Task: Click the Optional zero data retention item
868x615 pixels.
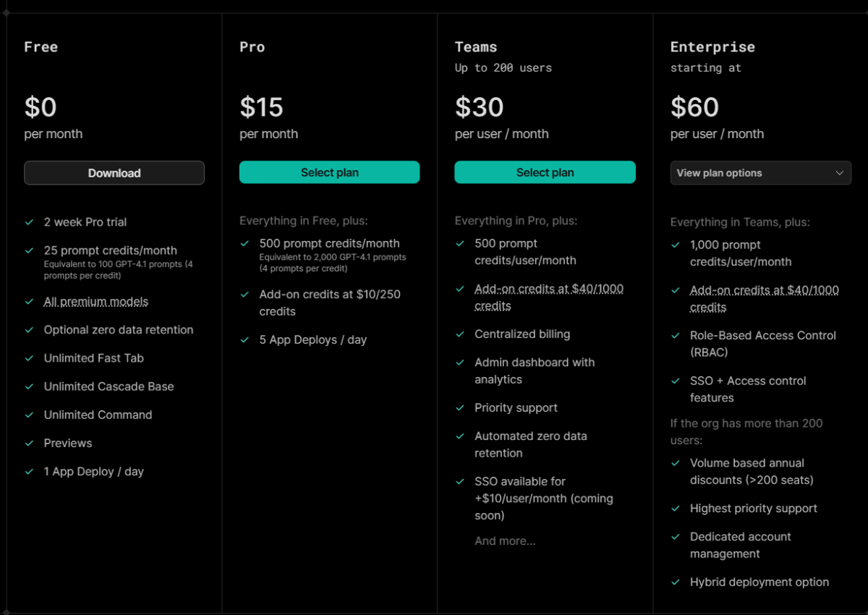Action: click(x=119, y=330)
